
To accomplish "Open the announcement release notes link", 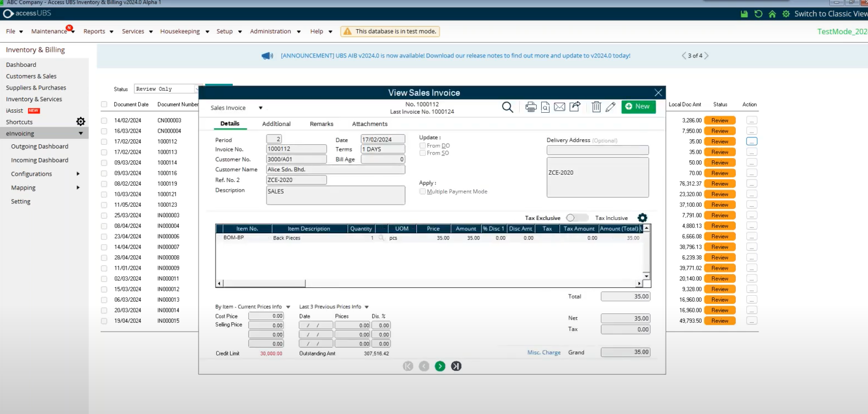I will coord(456,56).
